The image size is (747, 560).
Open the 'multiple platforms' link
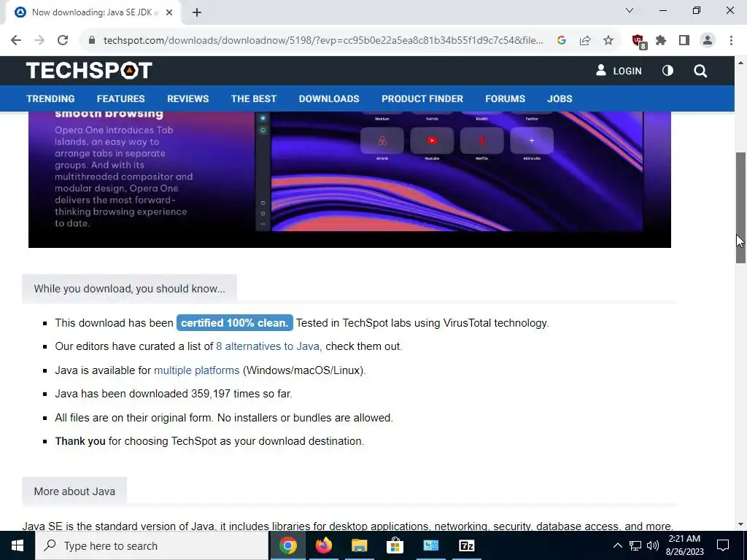pos(196,370)
